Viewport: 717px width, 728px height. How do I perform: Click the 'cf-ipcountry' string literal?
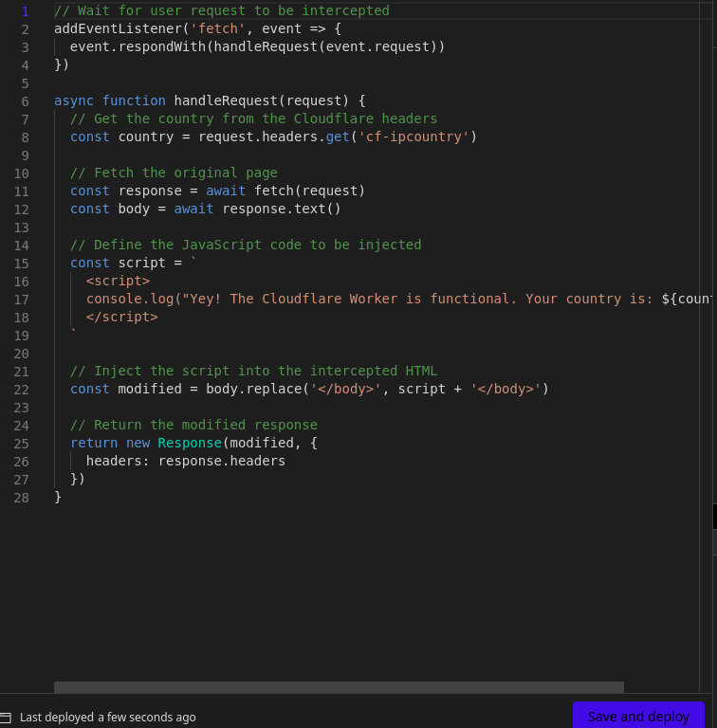pos(414,136)
